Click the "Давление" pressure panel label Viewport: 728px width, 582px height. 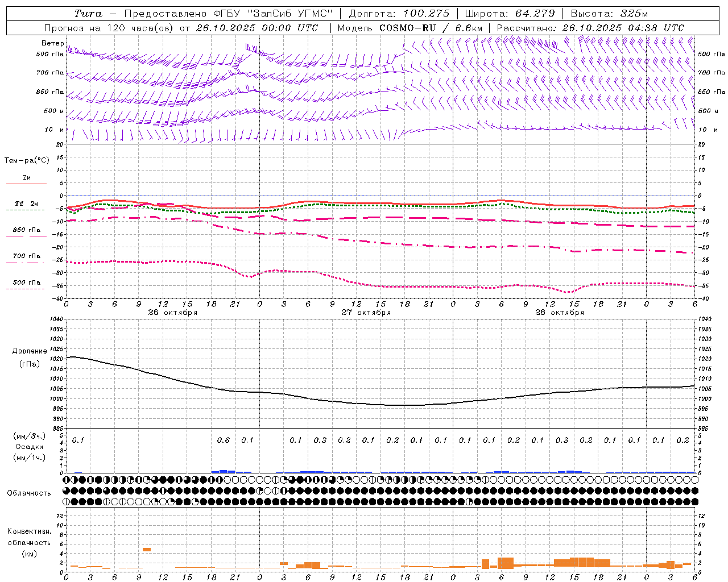[30, 351]
